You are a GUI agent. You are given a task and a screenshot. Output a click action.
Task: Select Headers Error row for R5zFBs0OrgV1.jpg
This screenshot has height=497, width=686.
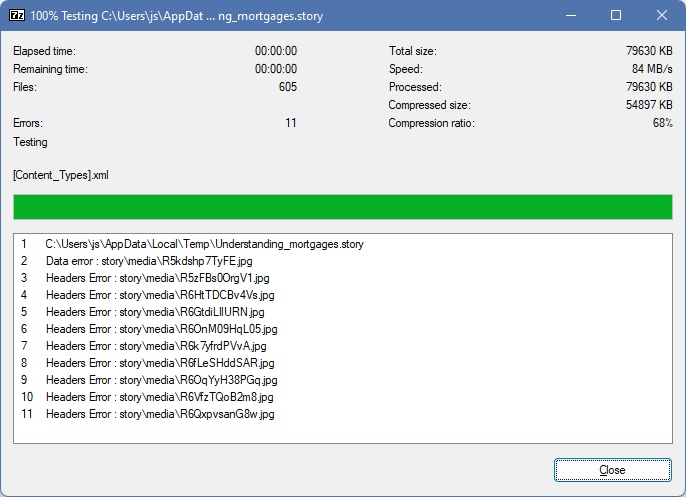(x=159, y=278)
